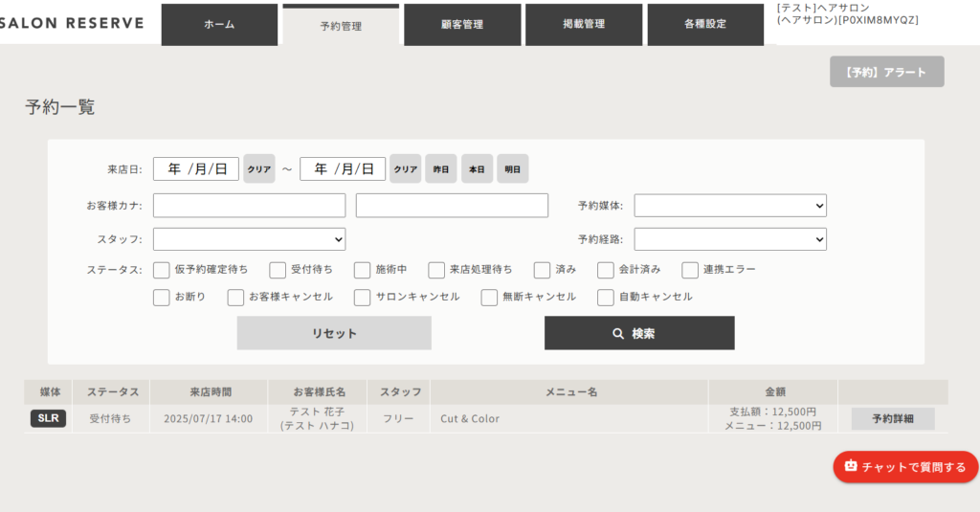Expand the 予約経路 dropdown
Screen dimensions: 980x512
pyautogui.click(x=730, y=239)
